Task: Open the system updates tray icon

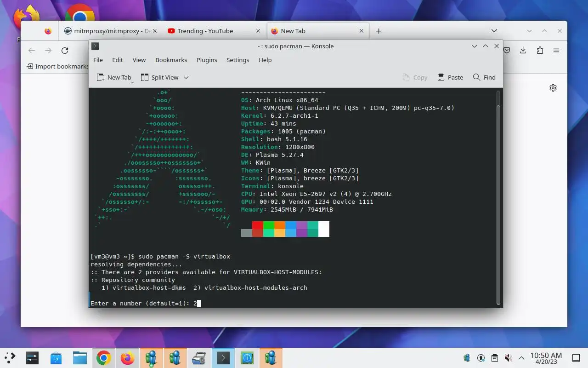Action: (481, 358)
